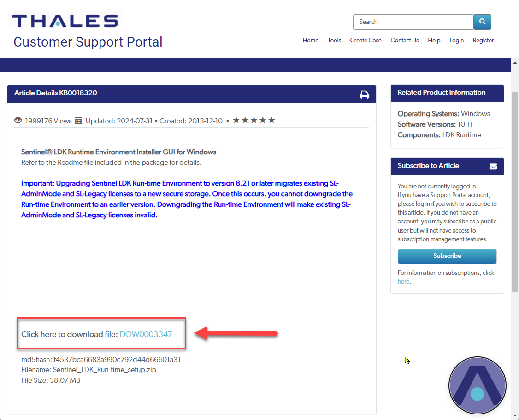
Task: Click the 'File Size: 38.07 MB' text
Action: pyautogui.click(x=51, y=380)
